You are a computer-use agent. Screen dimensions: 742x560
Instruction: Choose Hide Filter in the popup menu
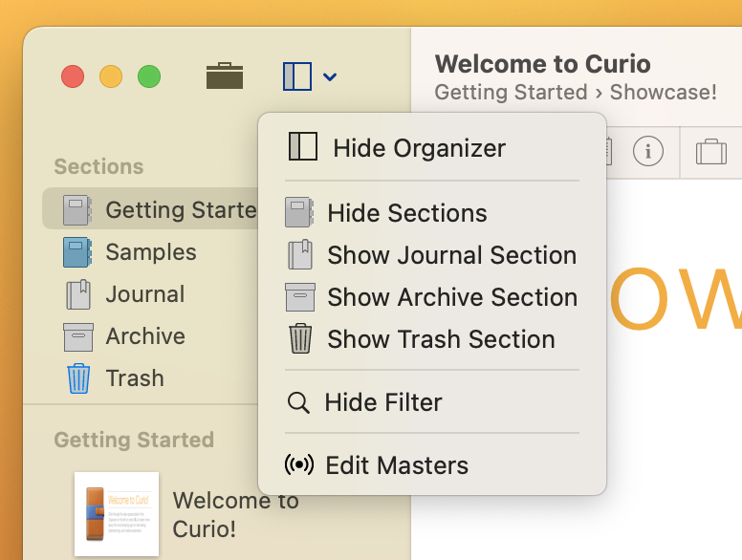(432, 402)
